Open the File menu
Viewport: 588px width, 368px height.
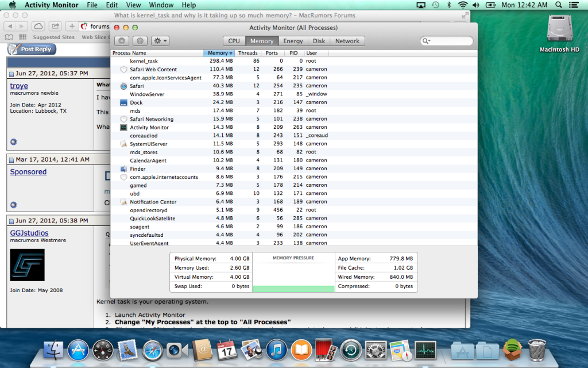tap(92, 5)
